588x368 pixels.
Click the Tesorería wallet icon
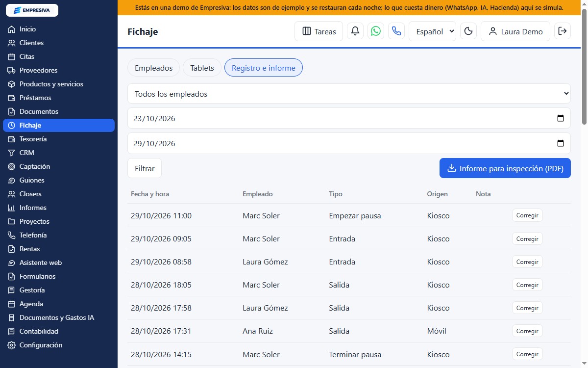click(12, 139)
